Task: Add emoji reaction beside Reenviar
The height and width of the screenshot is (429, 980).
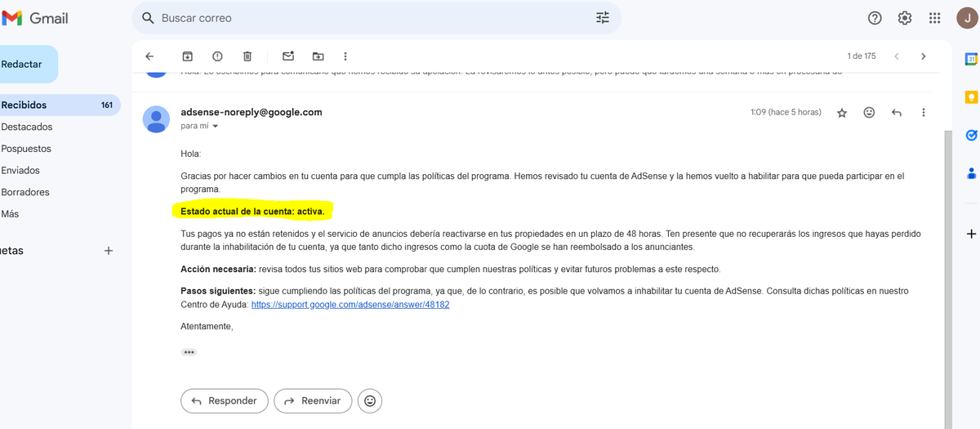Action: [370, 400]
